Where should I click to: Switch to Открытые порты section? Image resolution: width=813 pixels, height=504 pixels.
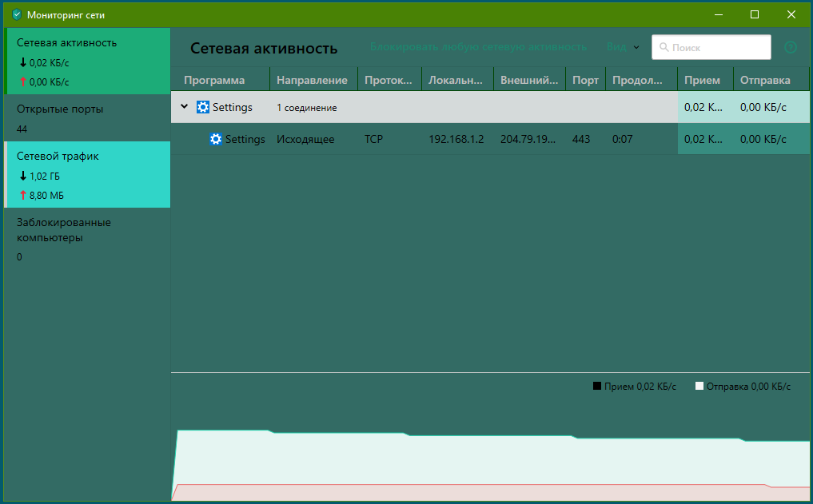click(60, 109)
